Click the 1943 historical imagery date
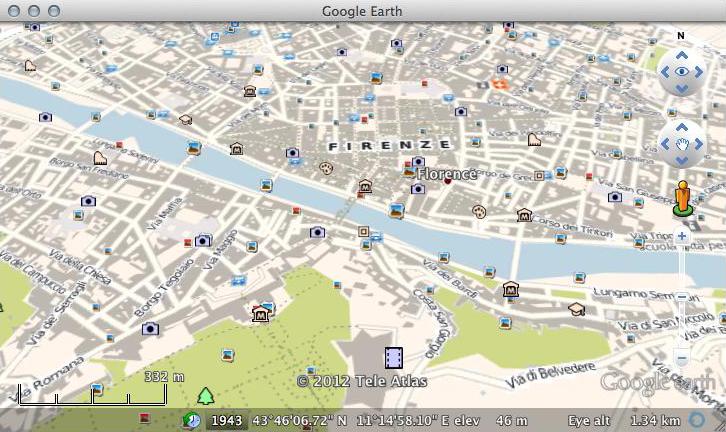The height and width of the screenshot is (432, 726). (227, 420)
